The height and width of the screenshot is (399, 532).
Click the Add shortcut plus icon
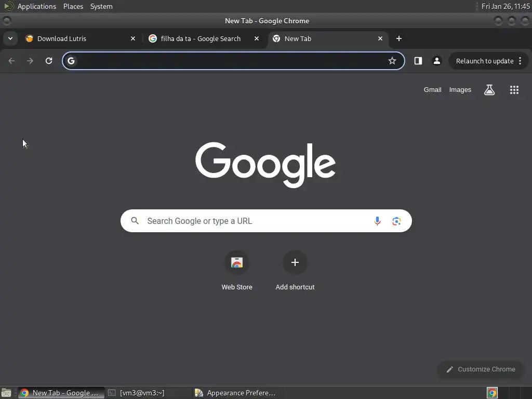click(295, 262)
